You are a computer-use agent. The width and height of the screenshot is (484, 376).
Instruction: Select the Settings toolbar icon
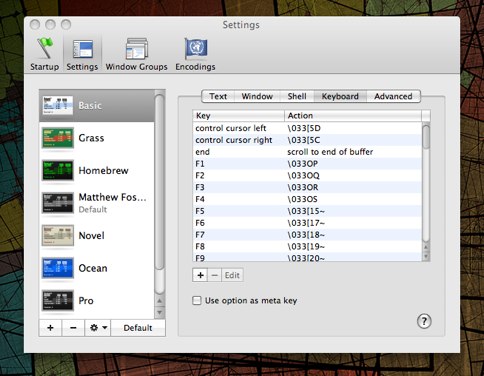point(82,54)
